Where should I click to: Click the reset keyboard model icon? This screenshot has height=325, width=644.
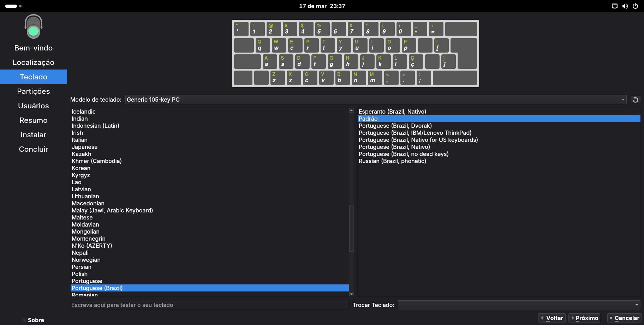635,100
